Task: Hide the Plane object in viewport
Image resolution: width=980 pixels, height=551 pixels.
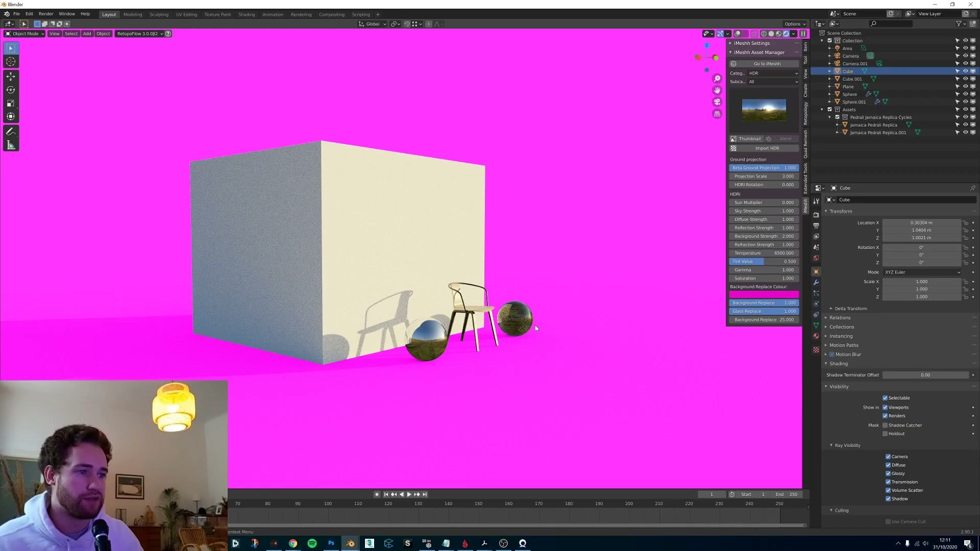Action: [965, 87]
